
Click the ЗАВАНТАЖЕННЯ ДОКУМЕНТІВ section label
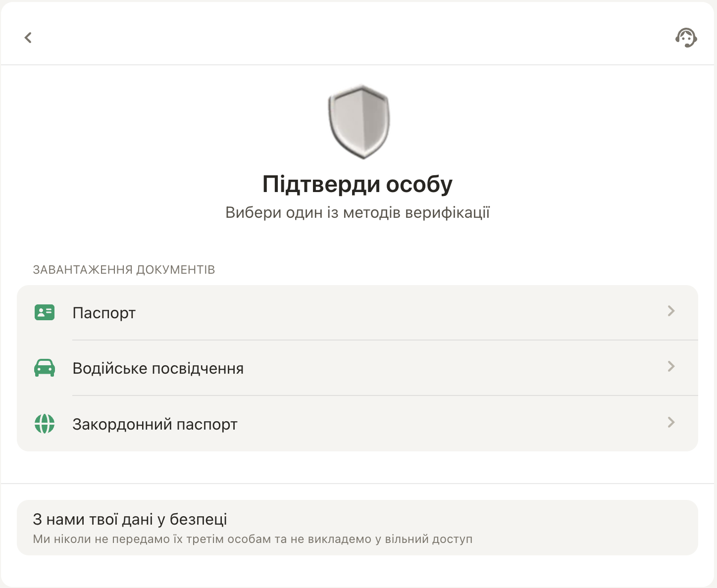pos(124,270)
